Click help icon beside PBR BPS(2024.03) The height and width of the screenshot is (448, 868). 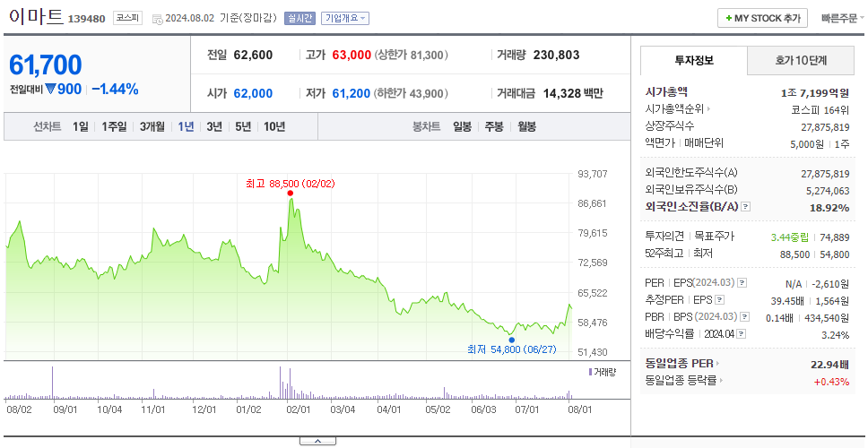(745, 317)
